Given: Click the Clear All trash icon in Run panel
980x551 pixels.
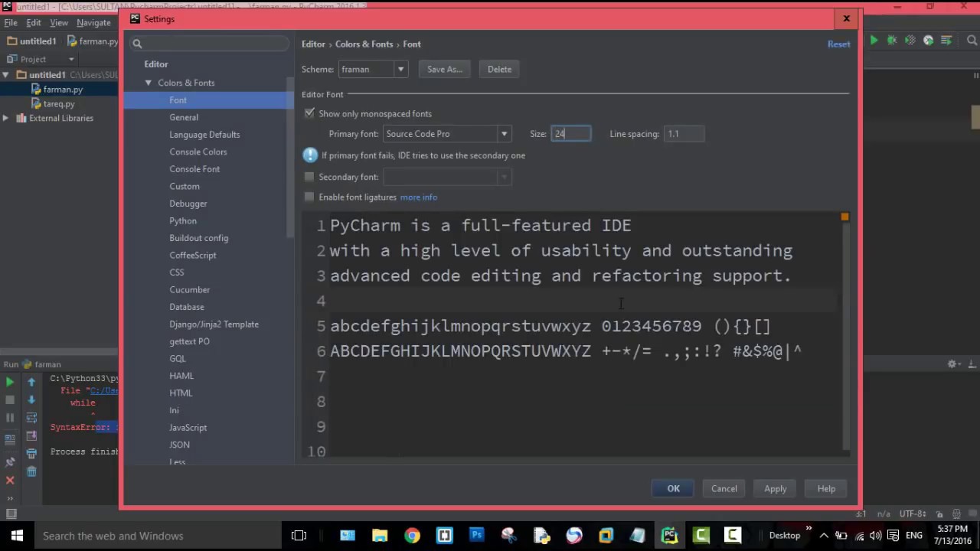Looking at the screenshot, I should (x=31, y=472).
